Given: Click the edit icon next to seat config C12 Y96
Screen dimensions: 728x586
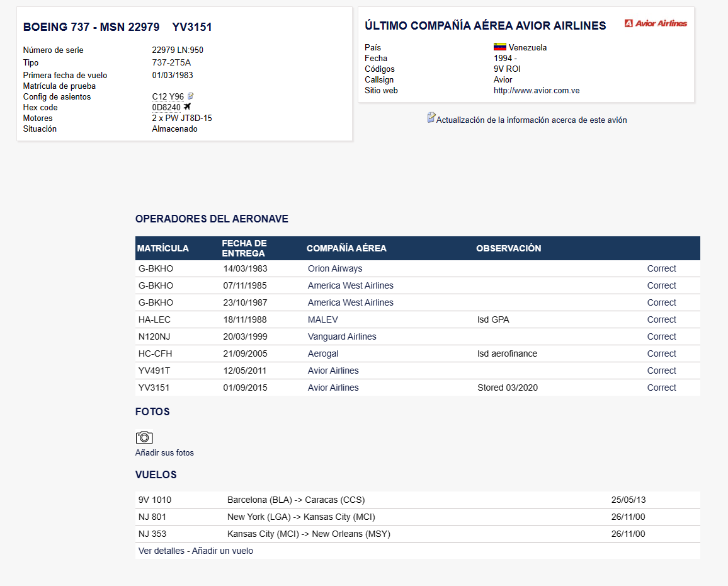Looking at the screenshot, I should 190,96.
